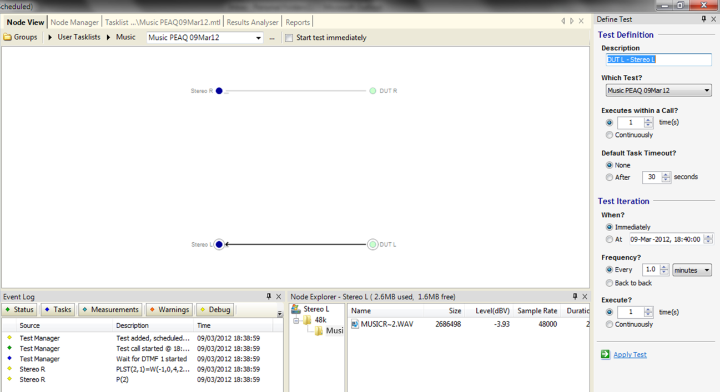720x392 pixels.
Task: Switch to the Results Analyser tab
Action: point(252,22)
